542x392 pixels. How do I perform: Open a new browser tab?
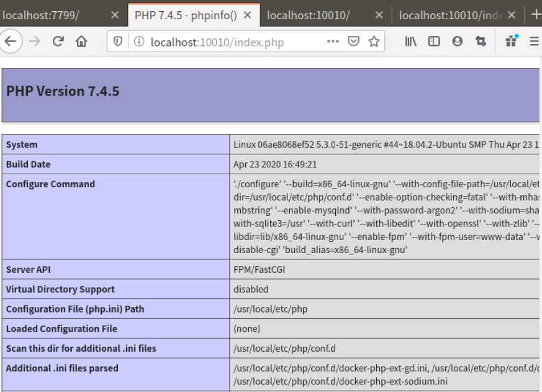[536, 14]
